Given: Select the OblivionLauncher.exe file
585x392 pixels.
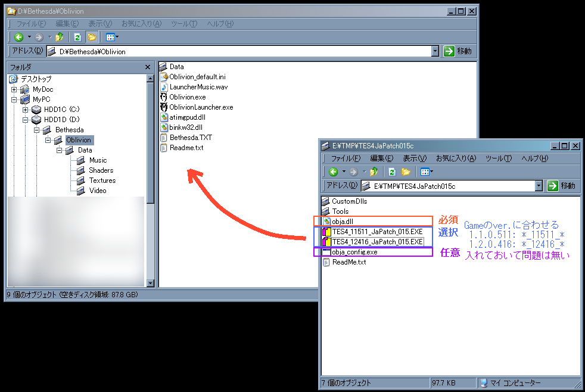Looking at the screenshot, I should click(201, 107).
